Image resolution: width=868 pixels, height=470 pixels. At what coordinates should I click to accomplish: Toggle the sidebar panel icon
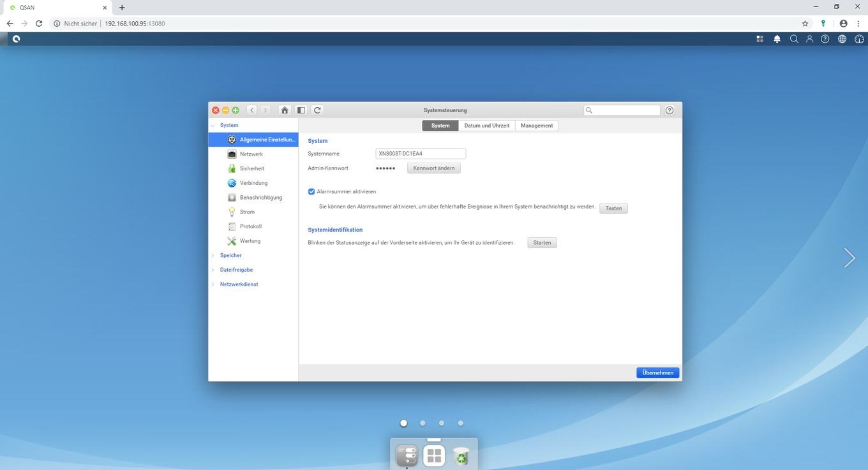tap(301, 110)
